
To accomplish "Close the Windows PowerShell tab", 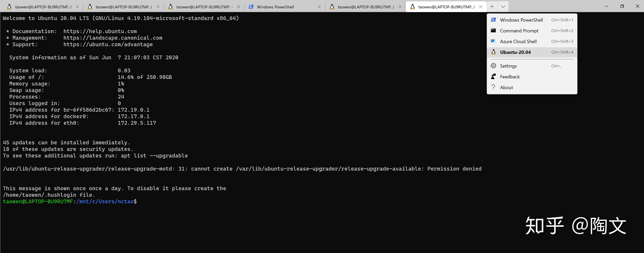I will (319, 7).
